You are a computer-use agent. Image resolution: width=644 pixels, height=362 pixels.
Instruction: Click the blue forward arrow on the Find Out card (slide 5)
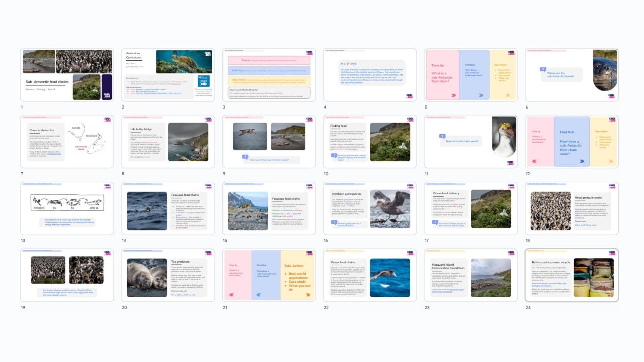click(x=481, y=95)
